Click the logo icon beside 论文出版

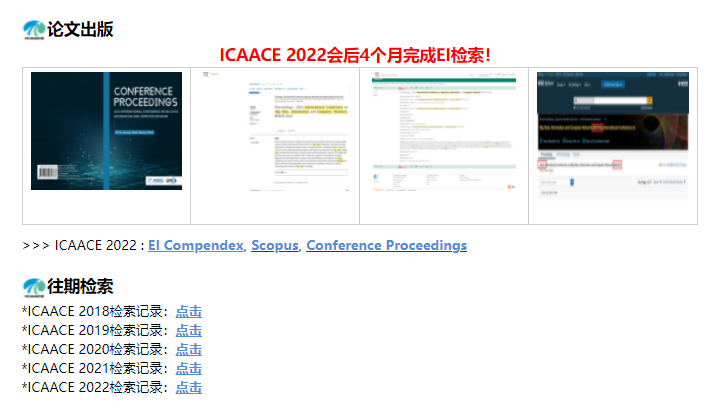click(34, 30)
